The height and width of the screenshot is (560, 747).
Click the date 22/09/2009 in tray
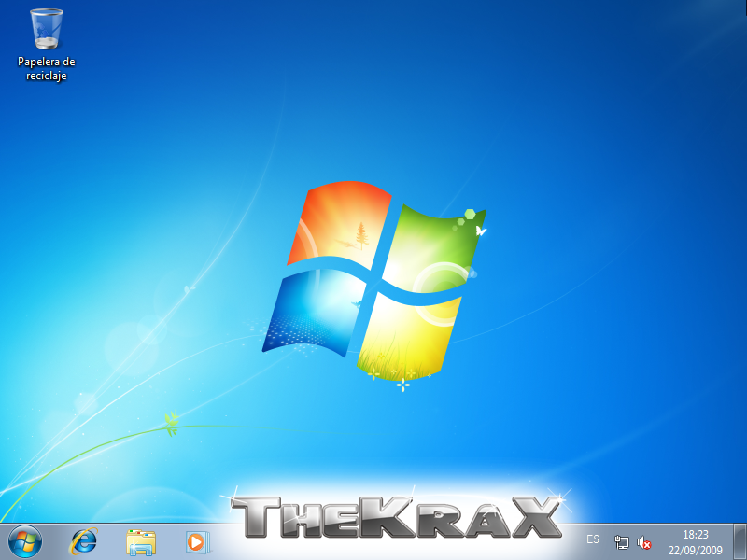point(696,551)
